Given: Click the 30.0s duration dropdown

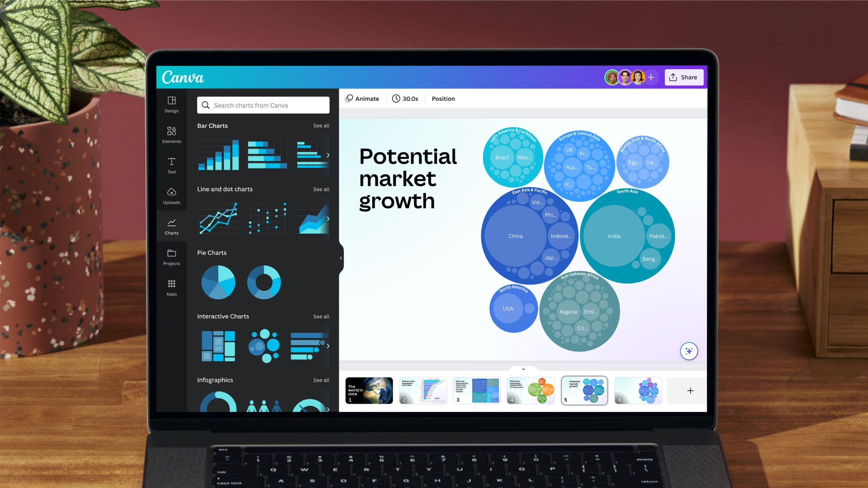Looking at the screenshot, I should 405,98.
